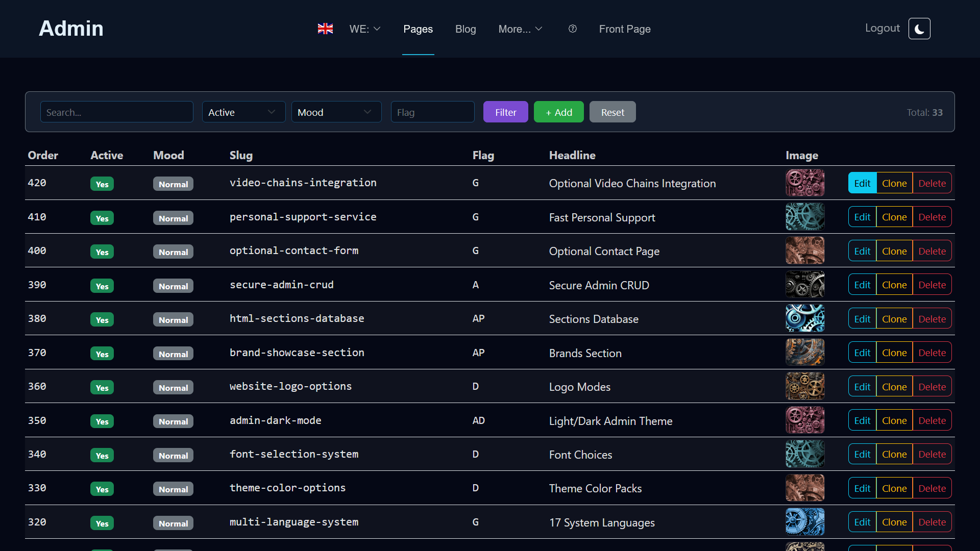
Task: Click the Normal mood badge for order 320
Action: click(x=173, y=523)
